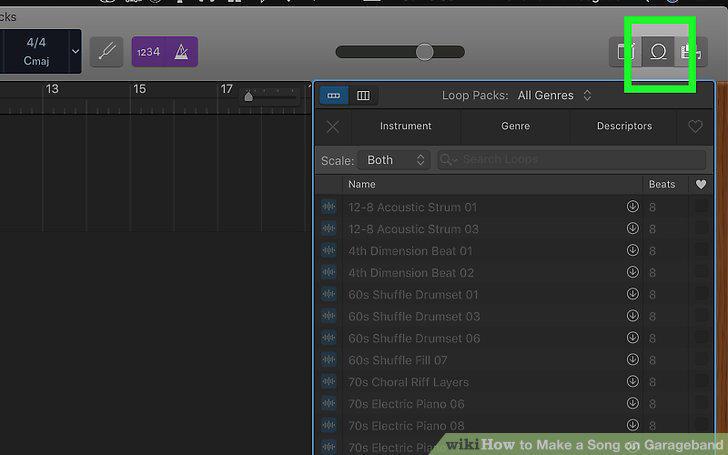This screenshot has width=728, height=455.
Task: Open the time signature and key dropdown arrow
Action: pyautogui.click(x=75, y=52)
